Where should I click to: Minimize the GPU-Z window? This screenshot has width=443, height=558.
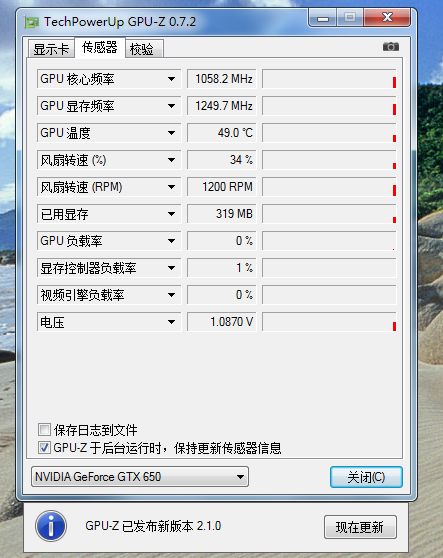pos(323,17)
